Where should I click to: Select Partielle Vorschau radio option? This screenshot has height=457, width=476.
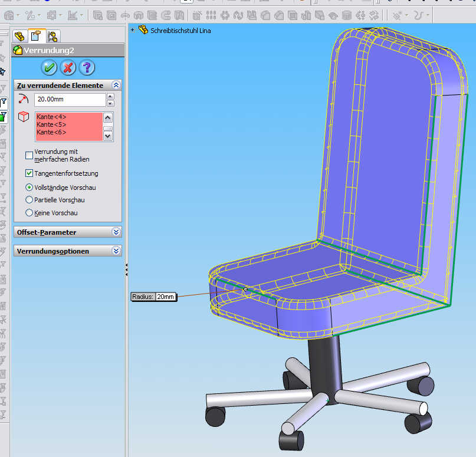(x=29, y=200)
